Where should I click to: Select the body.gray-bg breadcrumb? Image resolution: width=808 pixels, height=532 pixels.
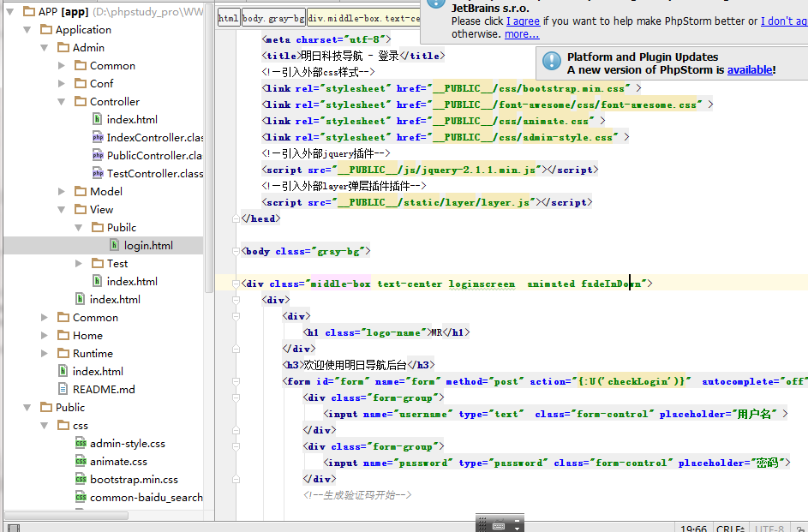[x=273, y=18]
